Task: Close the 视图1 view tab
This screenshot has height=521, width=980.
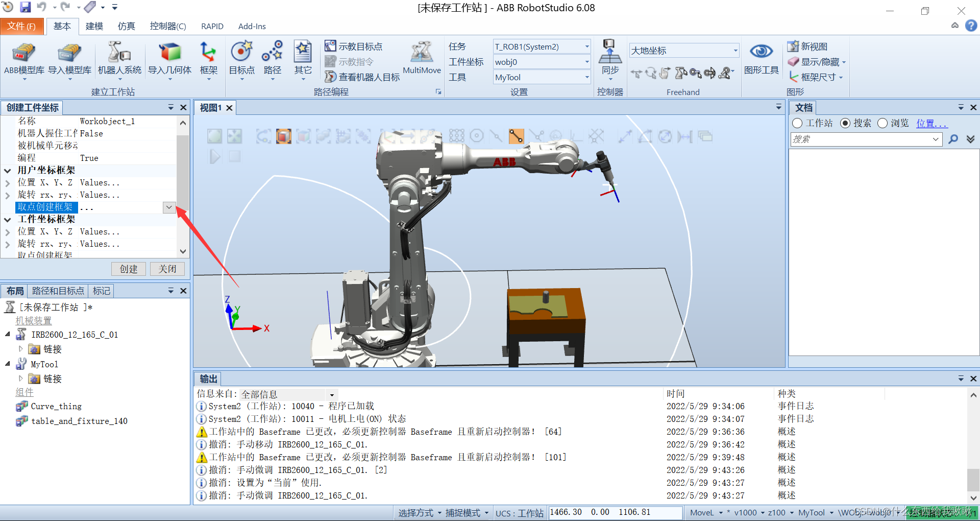Action: pyautogui.click(x=229, y=108)
